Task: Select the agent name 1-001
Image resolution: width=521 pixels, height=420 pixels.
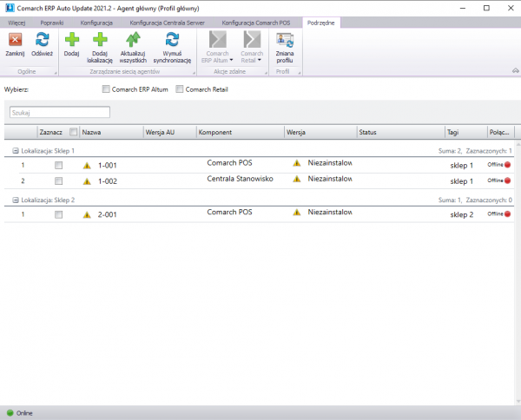Action: click(108, 166)
